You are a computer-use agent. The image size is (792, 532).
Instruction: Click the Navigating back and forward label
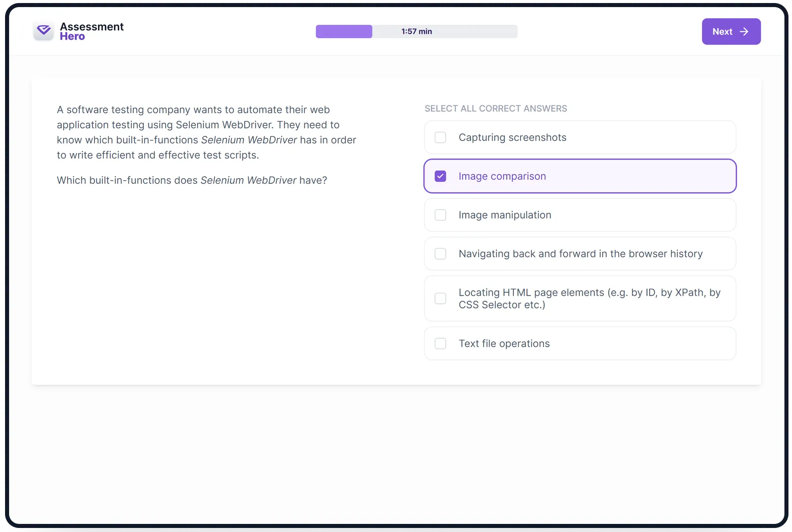(580, 254)
